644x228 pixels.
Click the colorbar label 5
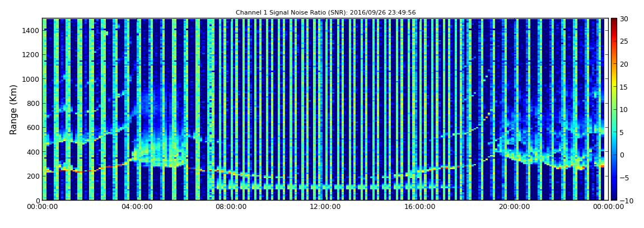(x=622, y=132)
